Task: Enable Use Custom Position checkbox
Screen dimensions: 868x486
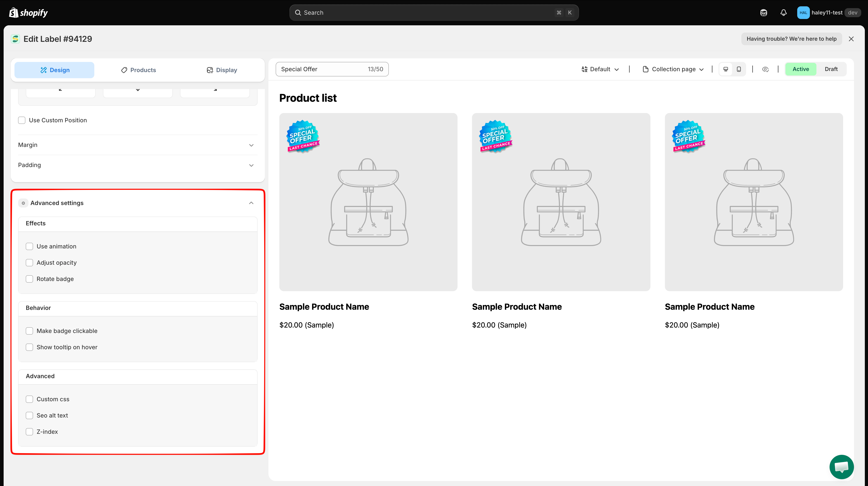Action: [x=22, y=120]
